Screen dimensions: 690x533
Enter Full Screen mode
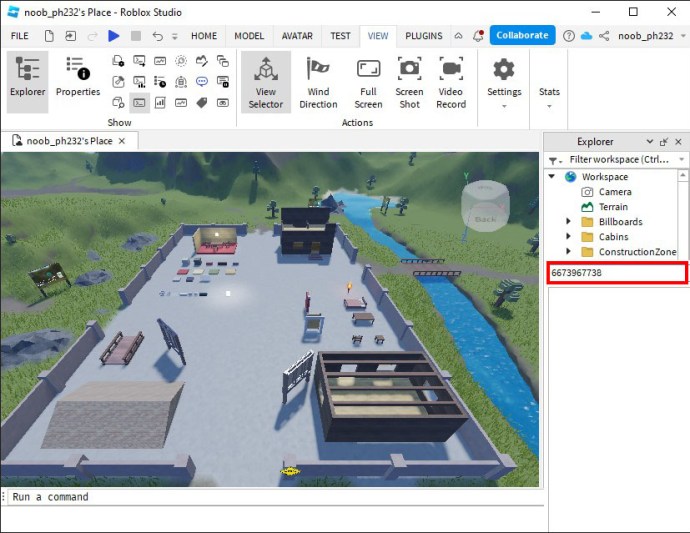click(x=368, y=80)
